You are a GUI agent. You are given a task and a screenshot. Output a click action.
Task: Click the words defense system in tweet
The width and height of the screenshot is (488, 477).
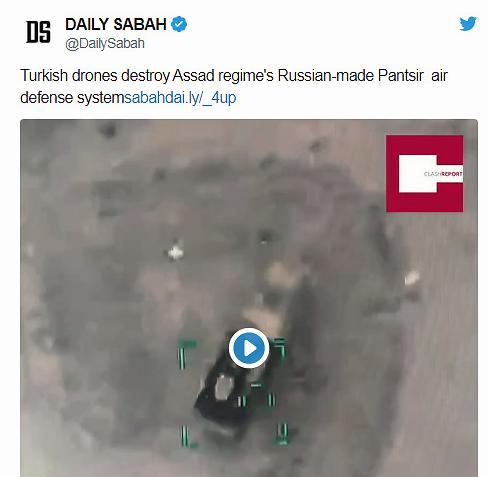(x=72, y=98)
